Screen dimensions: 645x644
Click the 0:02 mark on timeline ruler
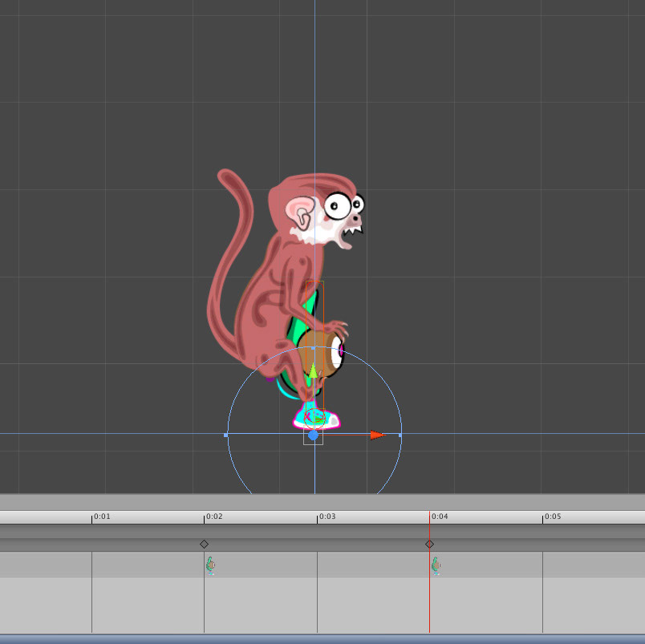pyautogui.click(x=214, y=516)
